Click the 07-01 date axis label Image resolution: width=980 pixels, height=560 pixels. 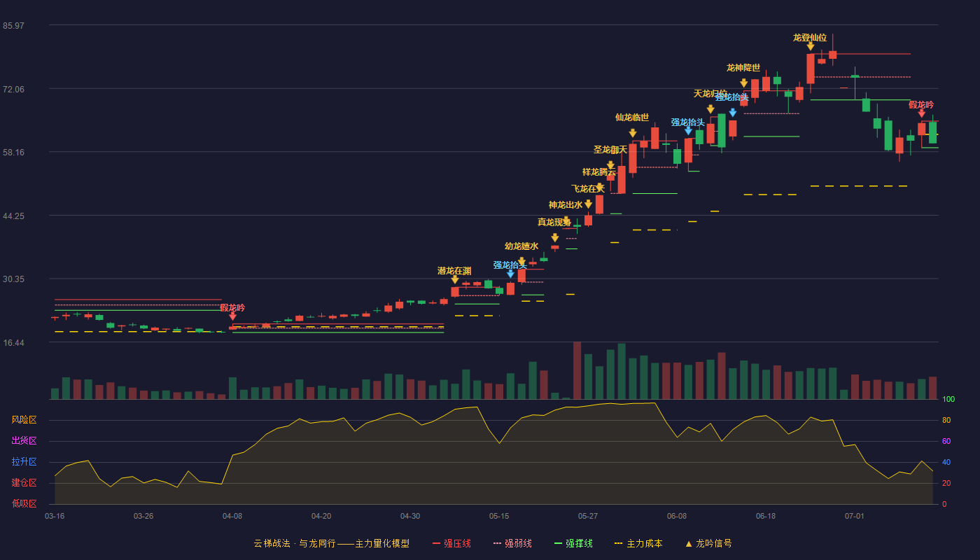[855, 516]
